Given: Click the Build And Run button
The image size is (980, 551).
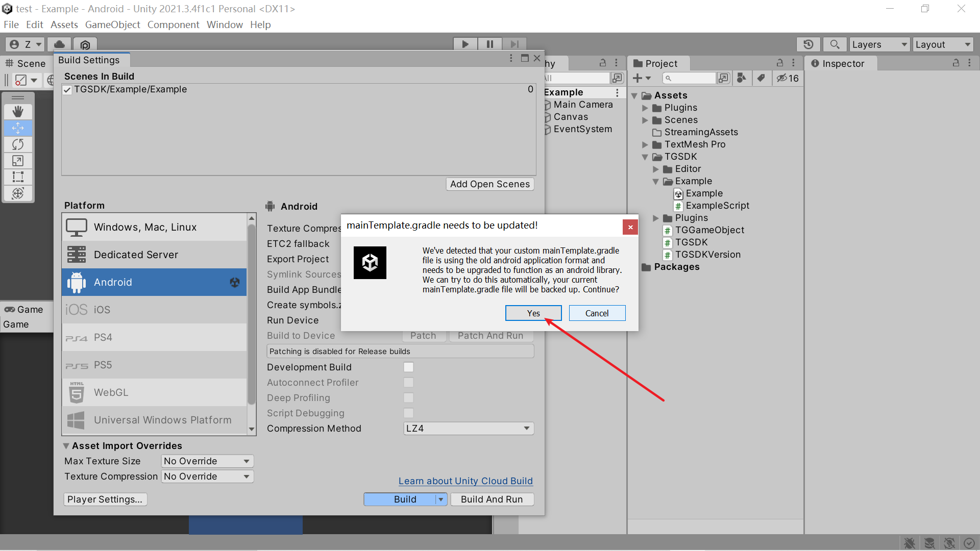Looking at the screenshot, I should [492, 499].
